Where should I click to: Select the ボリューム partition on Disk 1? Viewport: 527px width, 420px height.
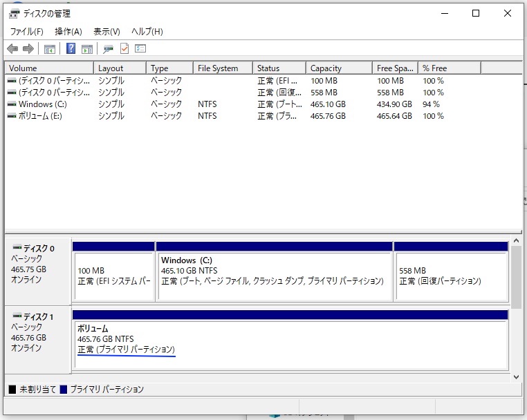click(290, 341)
